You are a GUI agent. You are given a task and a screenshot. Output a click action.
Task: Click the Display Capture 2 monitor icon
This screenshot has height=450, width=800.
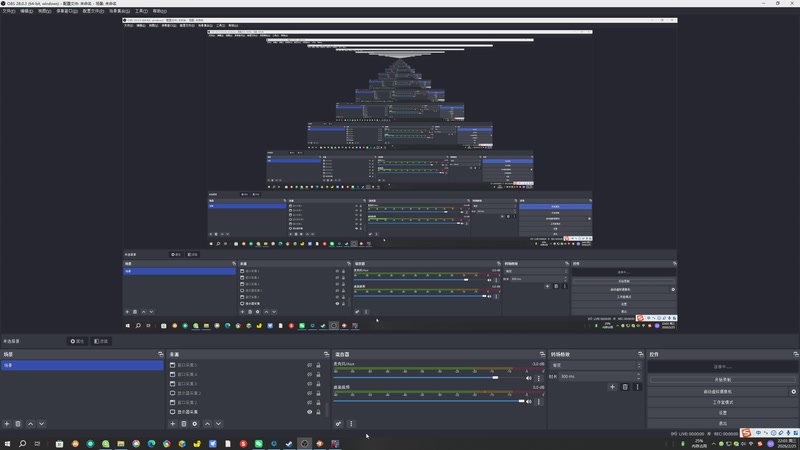pos(172,393)
